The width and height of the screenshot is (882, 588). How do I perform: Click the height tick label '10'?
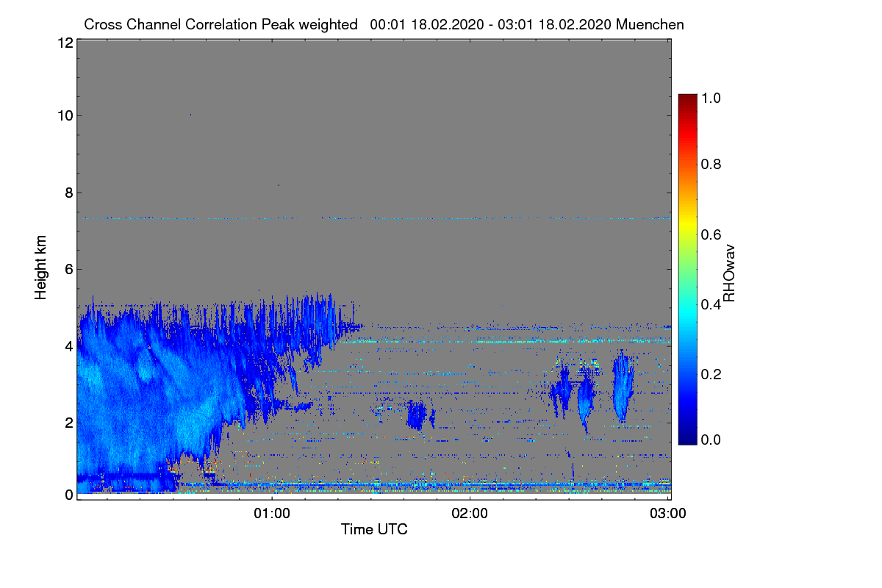pos(64,115)
